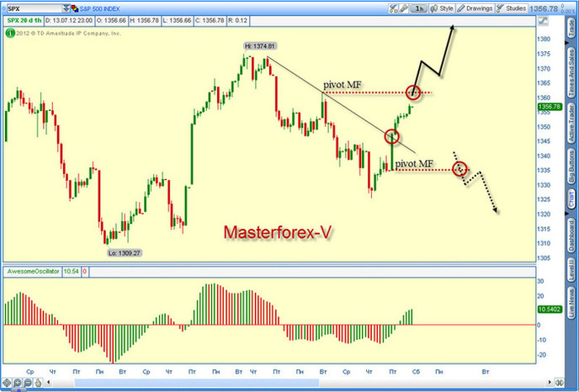Click the SPX 20 d 1h chart label
The image size is (579, 392).
coord(24,21)
